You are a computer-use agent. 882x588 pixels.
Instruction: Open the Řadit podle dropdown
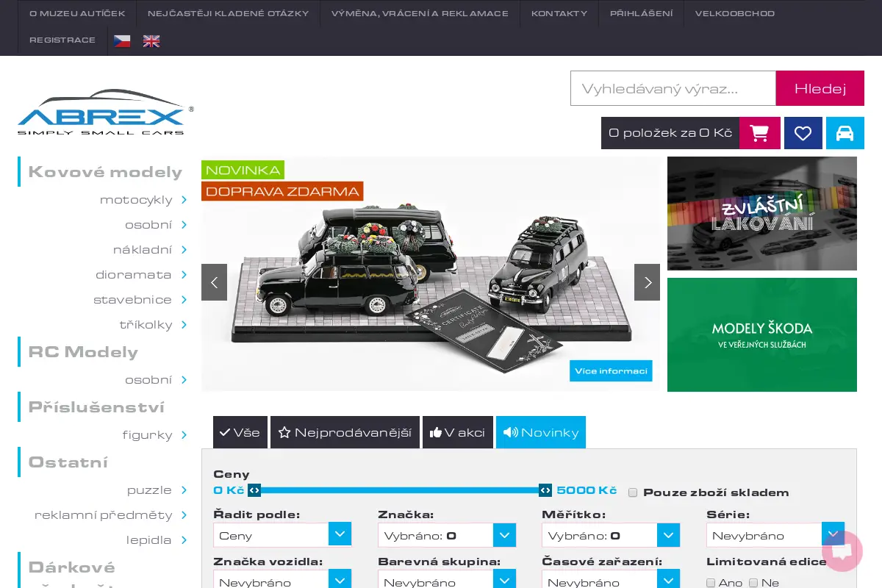pos(282,535)
